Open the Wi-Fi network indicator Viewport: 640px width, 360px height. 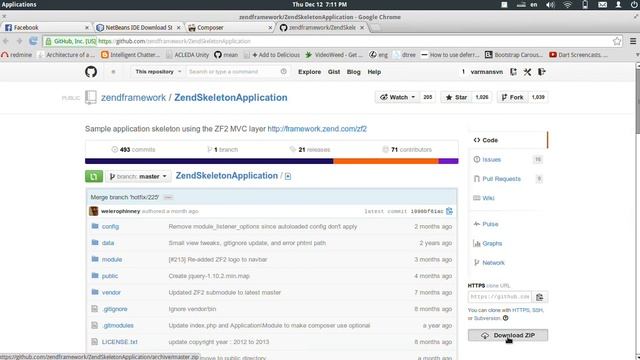point(568,4)
